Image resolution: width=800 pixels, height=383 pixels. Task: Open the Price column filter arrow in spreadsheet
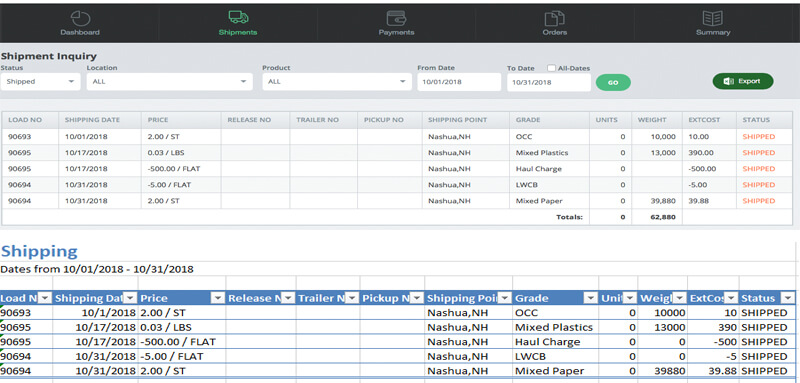[218, 298]
